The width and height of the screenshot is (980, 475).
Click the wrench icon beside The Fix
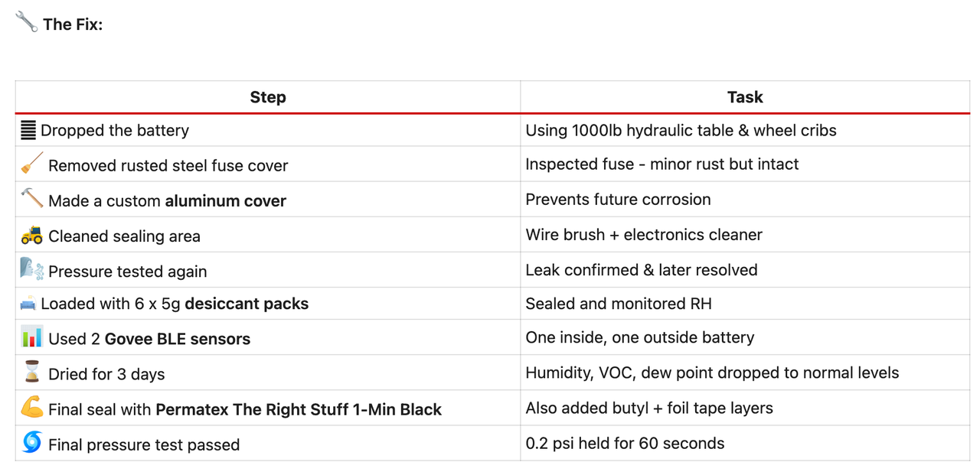pyautogui.click(x=26, y=22)
